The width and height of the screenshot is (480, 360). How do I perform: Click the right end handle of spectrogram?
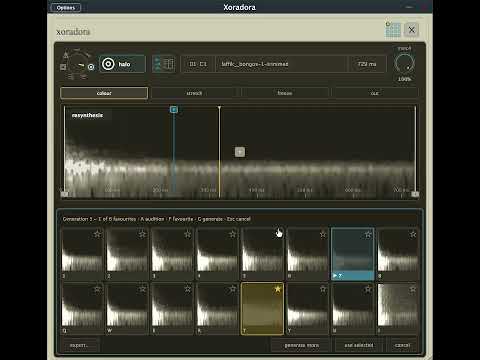tap(415, 194)
